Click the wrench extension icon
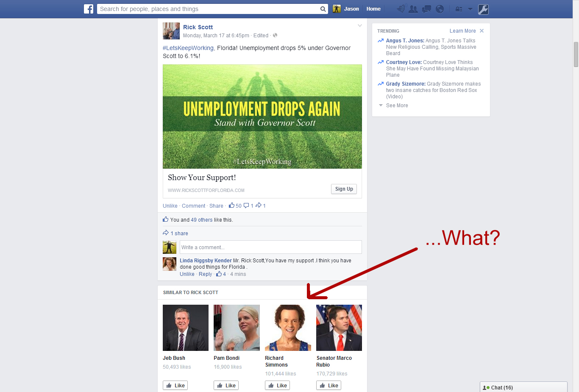579x392 pixels. pyautogui.click(x=483, y=9)
